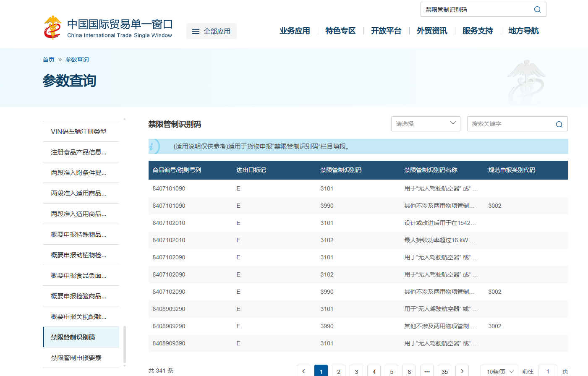Click the 8408909390 product code cell
Image resolution: width=588 pixels, height=376 pixels.
click(169, 343)
